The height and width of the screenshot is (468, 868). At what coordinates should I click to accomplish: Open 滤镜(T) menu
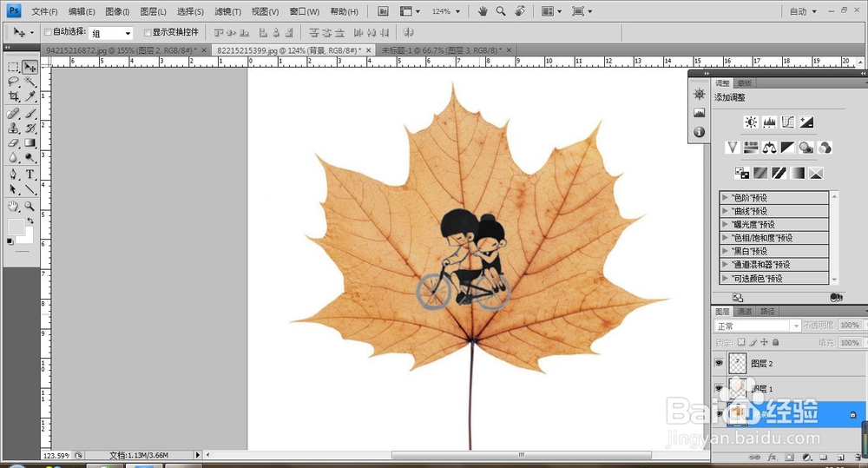click(x=227, y=11)
